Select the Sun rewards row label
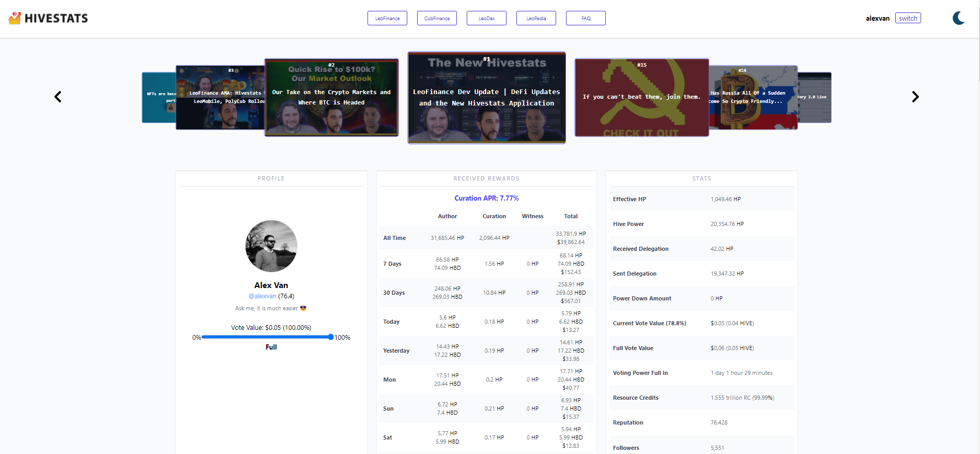The height and width of the screenshot is (454, 980). 388,408
